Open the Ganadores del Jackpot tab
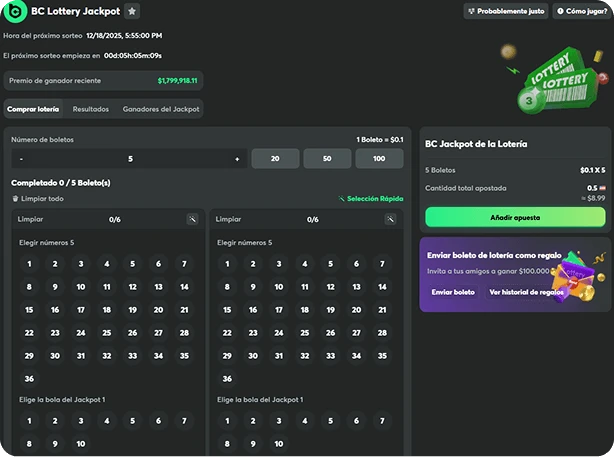 [161, 109]
